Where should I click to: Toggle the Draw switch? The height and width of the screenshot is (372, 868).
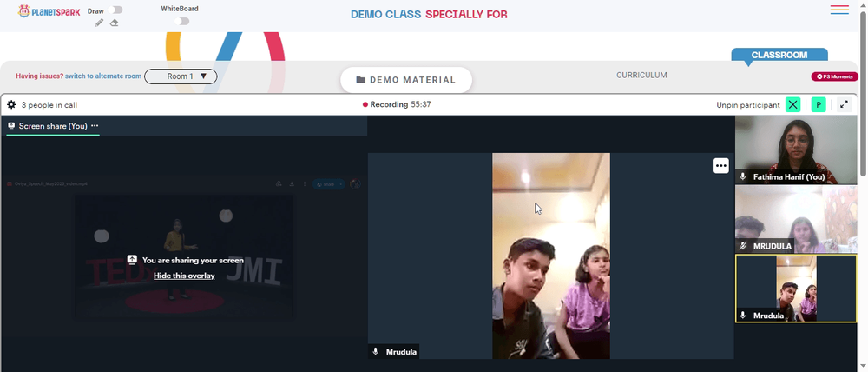115,10
